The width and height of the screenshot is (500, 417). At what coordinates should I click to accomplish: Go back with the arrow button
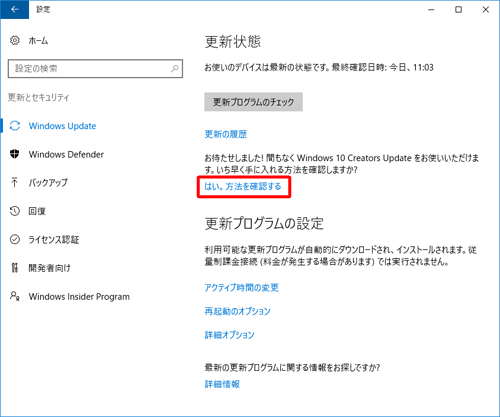14,9
